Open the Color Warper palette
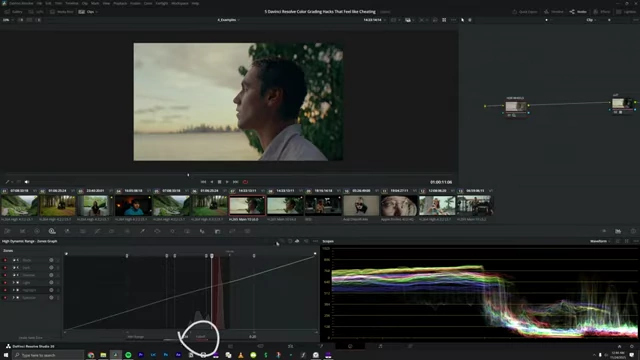640x360 pixels. tap(112, 231)
